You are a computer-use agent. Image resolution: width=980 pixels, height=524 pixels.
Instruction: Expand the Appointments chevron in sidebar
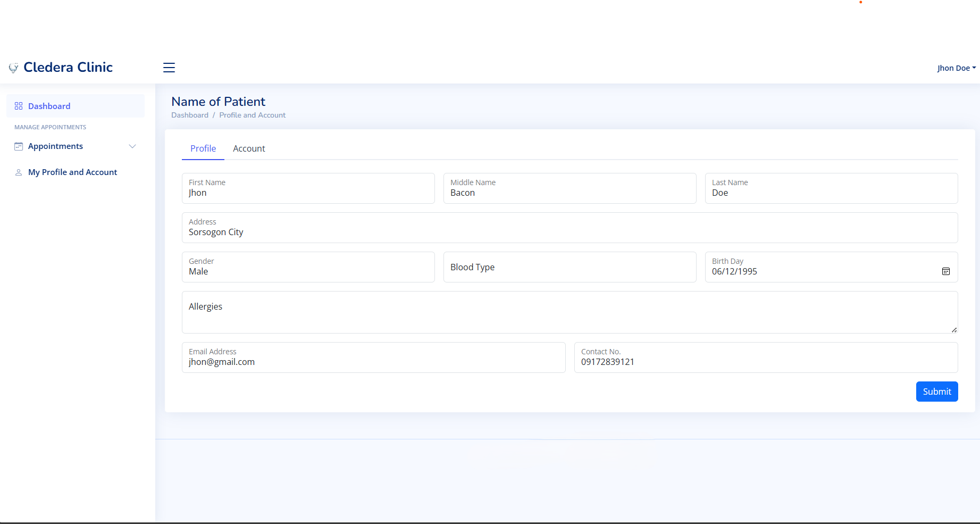tap(132, 146)
